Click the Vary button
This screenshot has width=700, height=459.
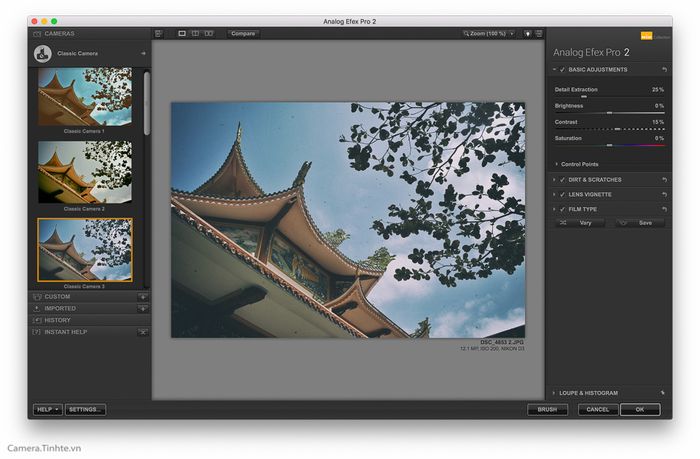(x=580, y=223)
